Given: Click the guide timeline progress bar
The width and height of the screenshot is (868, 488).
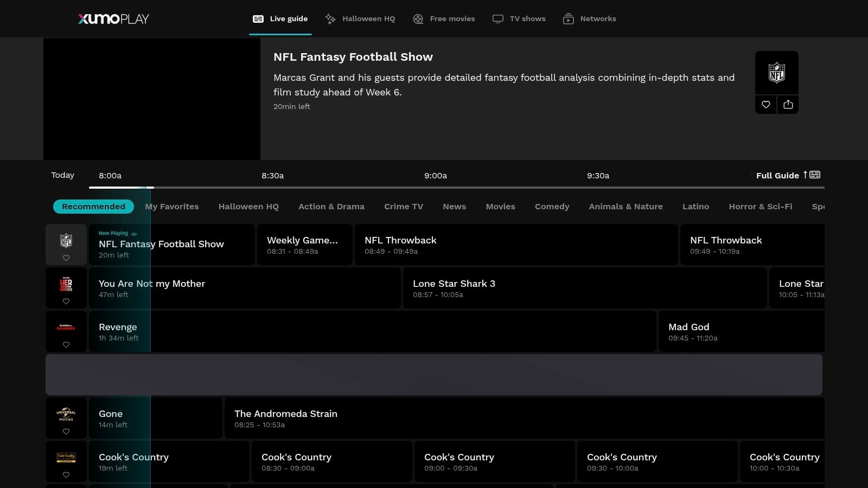Looking at the screenshot, I should point(456,188).
